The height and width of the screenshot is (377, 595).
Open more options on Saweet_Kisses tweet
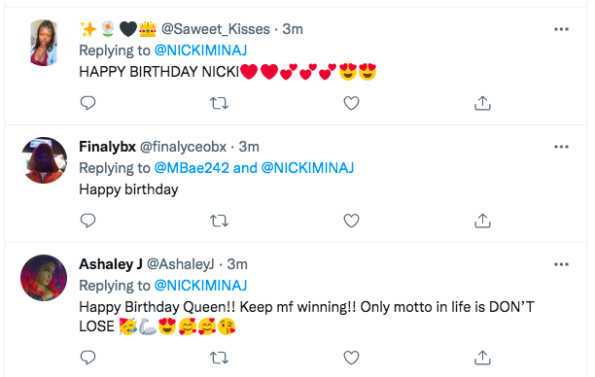pos(561,29)
